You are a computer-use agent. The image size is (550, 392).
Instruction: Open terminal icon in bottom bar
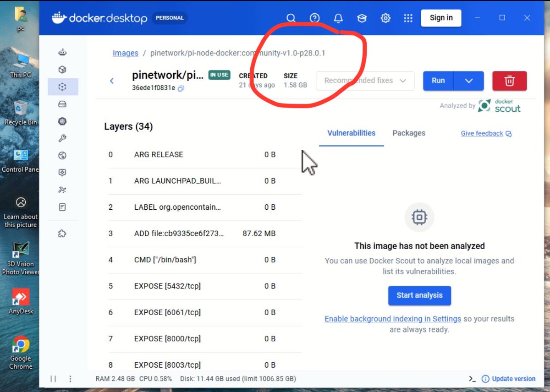pyautogui.click(x=472, y=379)
